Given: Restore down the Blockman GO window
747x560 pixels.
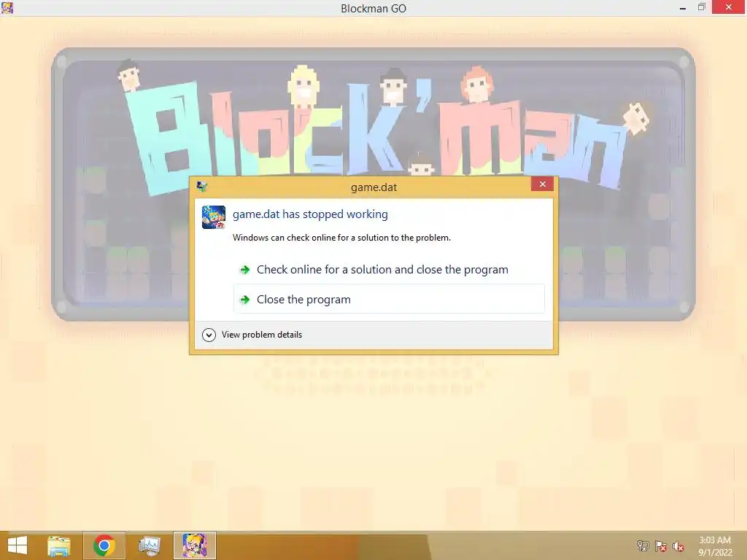Looking at the screenshot, I should [701, 7].
